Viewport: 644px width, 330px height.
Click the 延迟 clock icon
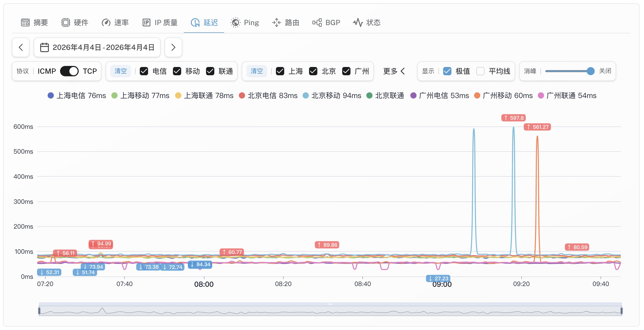click(x=195, y=23)
